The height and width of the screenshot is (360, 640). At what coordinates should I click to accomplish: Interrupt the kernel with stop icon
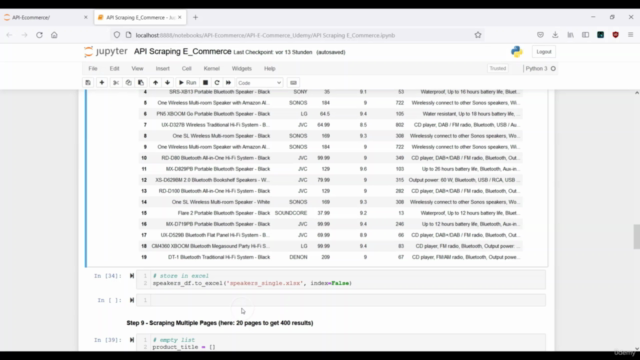coord(205,82)
